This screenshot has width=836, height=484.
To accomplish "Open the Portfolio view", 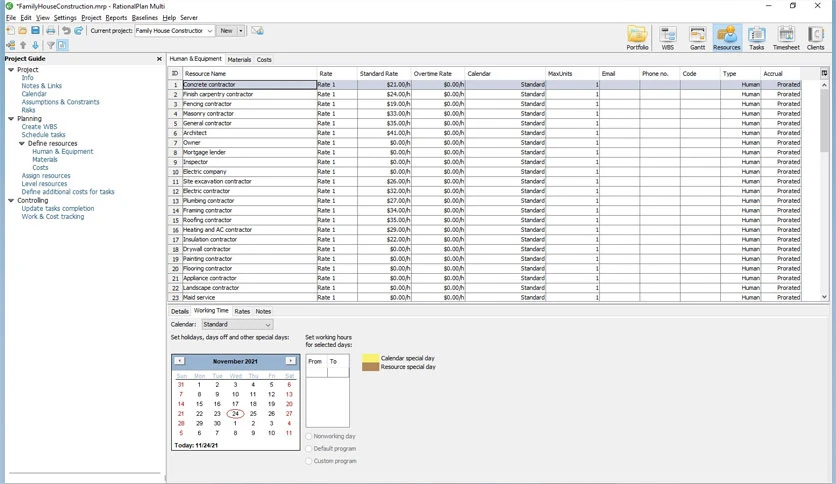I will 637,38.
